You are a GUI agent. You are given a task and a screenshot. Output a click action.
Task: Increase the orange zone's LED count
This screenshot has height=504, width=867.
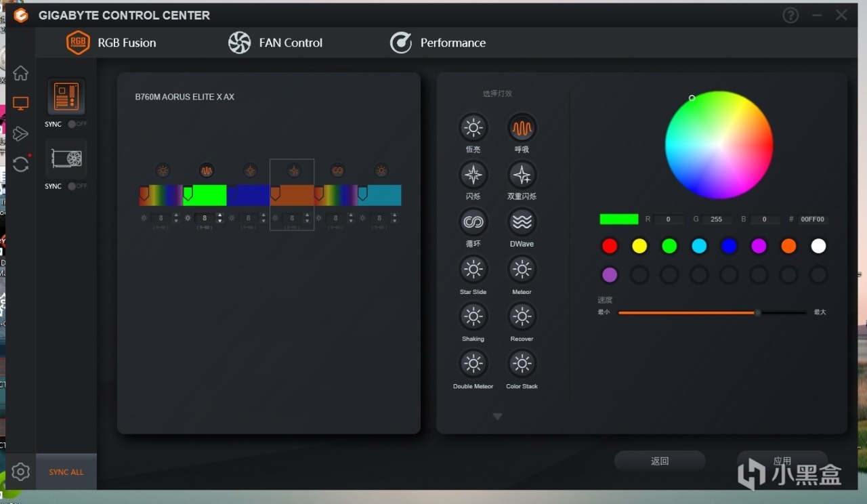tap(307, 215)
